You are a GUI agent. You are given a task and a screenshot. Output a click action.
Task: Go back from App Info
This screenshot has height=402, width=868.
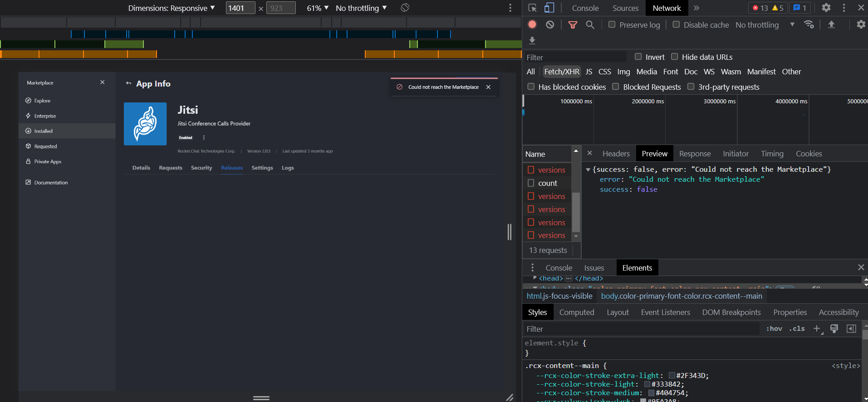click(x=128, y=83)
